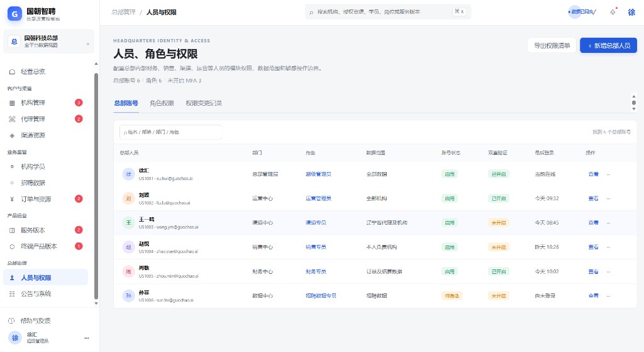Open the 财务专员 role link
The height and width of the screenshot is (352, 644).
coord(316,271)
